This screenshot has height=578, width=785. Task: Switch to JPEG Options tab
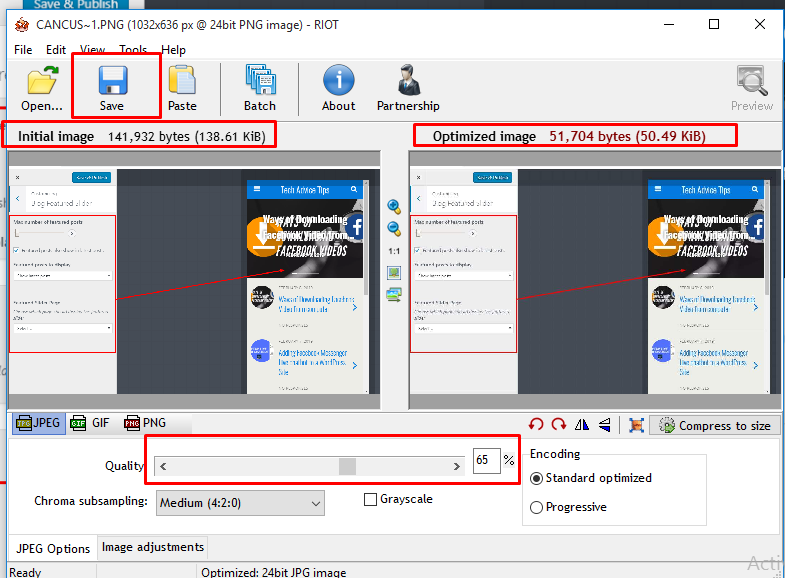coord(53,548)
